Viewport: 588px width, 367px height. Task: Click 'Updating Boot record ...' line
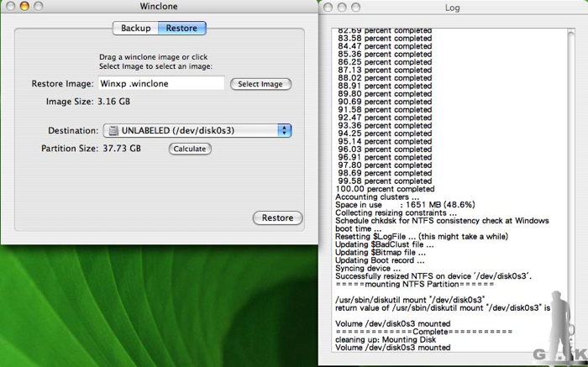pos(380,260)
